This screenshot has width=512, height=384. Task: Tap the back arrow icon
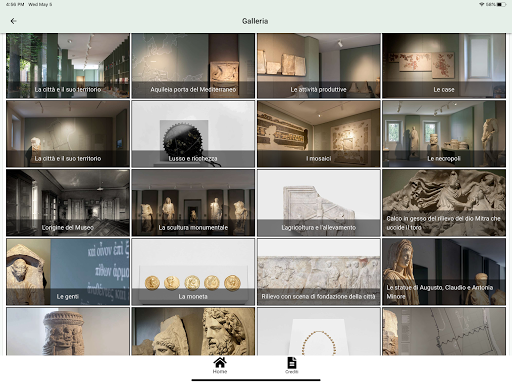[13, 21]
